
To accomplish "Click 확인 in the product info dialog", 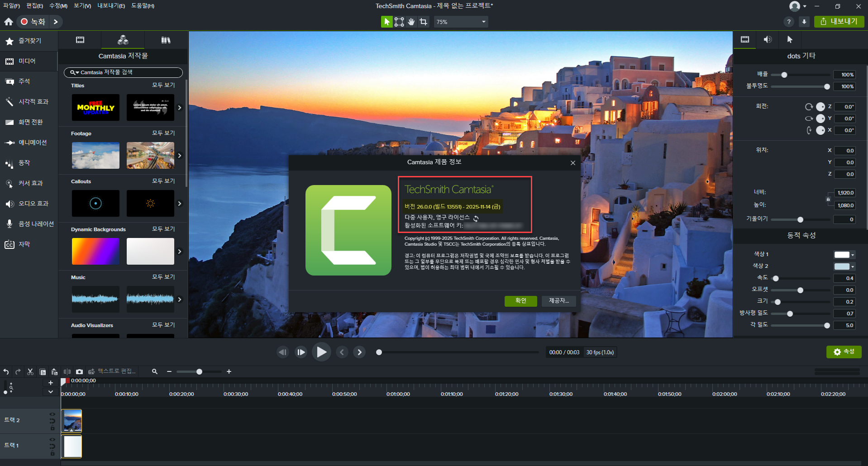I will coord(521,301).
